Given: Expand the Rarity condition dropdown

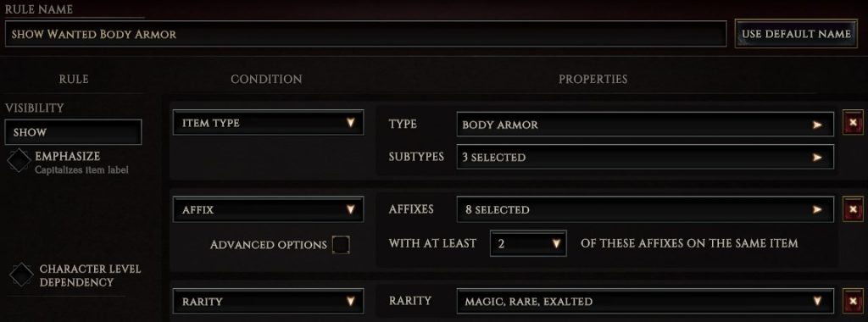Looking at the screenshot, I should [x=268, y=301].
